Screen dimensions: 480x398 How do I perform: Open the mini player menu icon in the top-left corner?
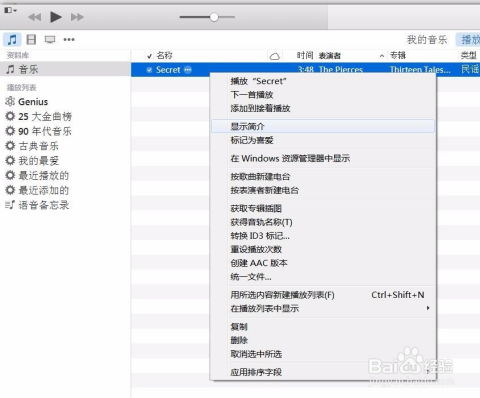pos(10,10)
